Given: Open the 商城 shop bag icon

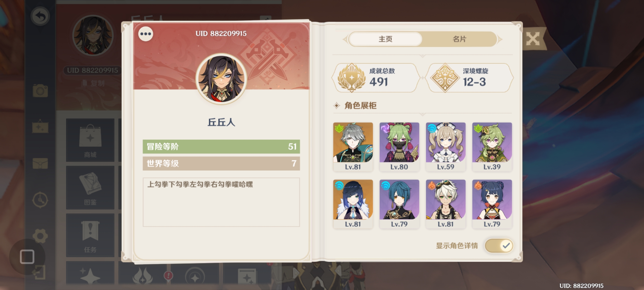Looking at the screenshot, I should click(90, 140).
